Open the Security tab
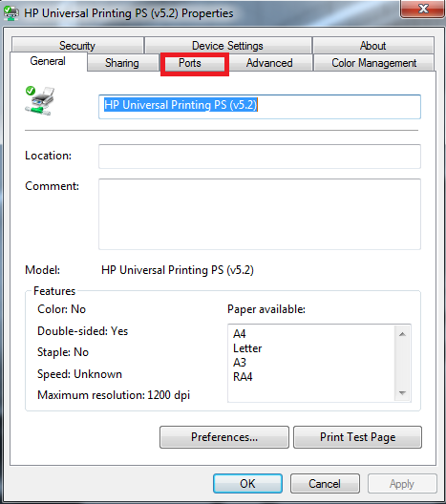The image size is (446, 504). point(77,45)
